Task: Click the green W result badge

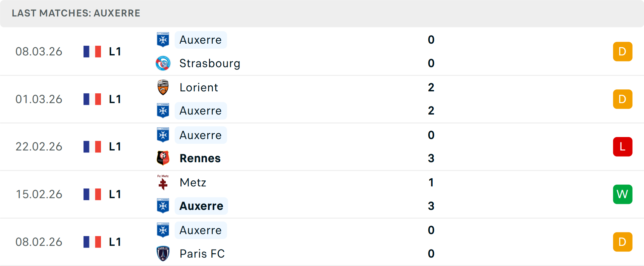Action: 623,194
